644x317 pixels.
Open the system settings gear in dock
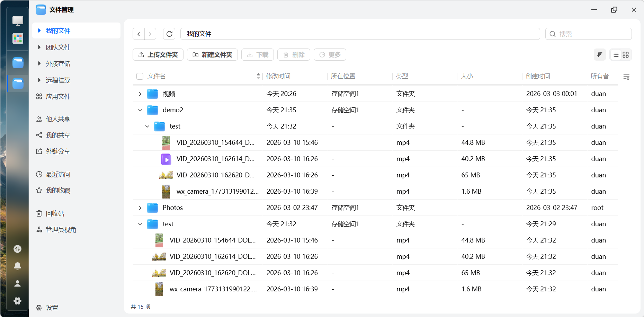click(18, 301)
